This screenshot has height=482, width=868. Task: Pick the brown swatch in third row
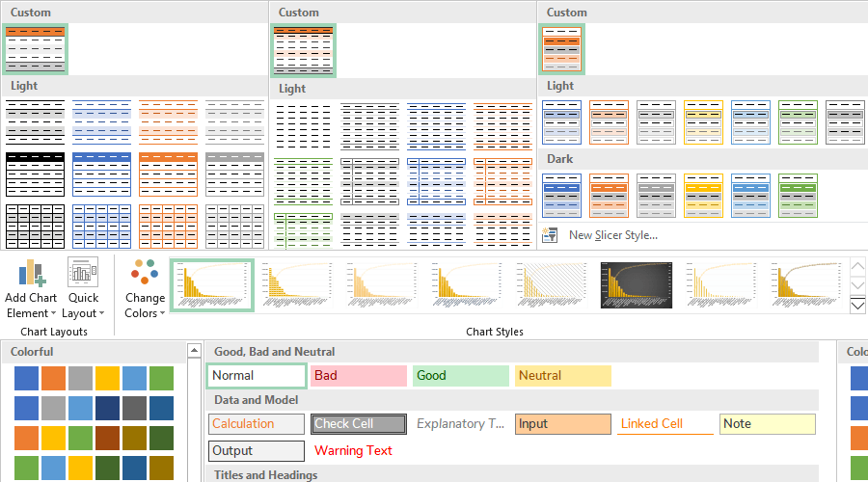(107, 439)
